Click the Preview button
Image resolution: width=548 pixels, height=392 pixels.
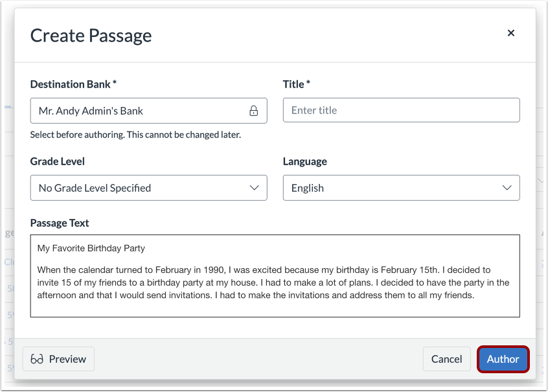click(x=58, y=359)
